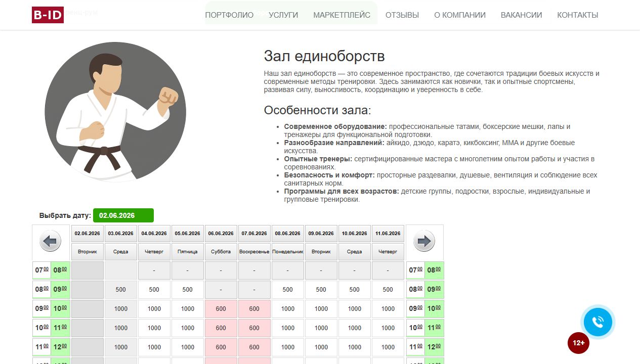Click right 07:00-08:00 time row label
This screenshot has width=640, height=364.
click(425, 270)
